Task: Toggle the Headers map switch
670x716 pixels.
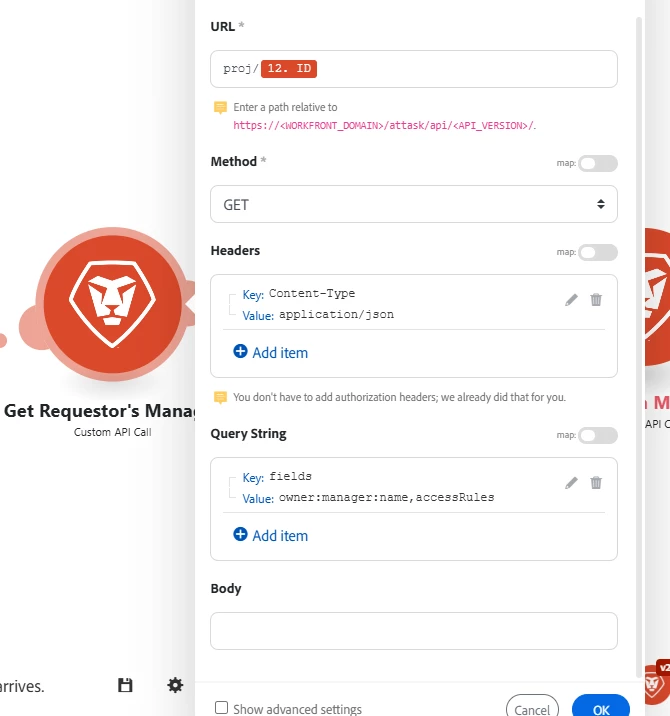Action: pos(598,253)
